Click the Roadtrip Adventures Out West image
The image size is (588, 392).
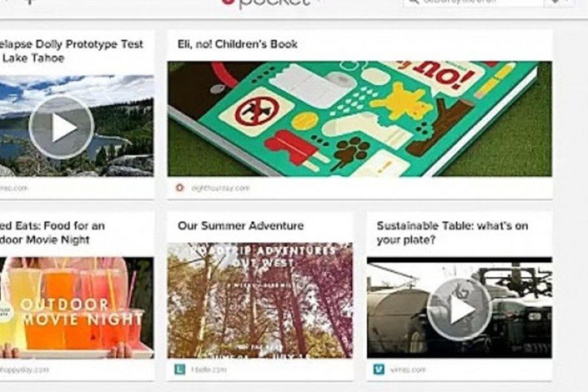pyautogui.click(x=259, y=301)
